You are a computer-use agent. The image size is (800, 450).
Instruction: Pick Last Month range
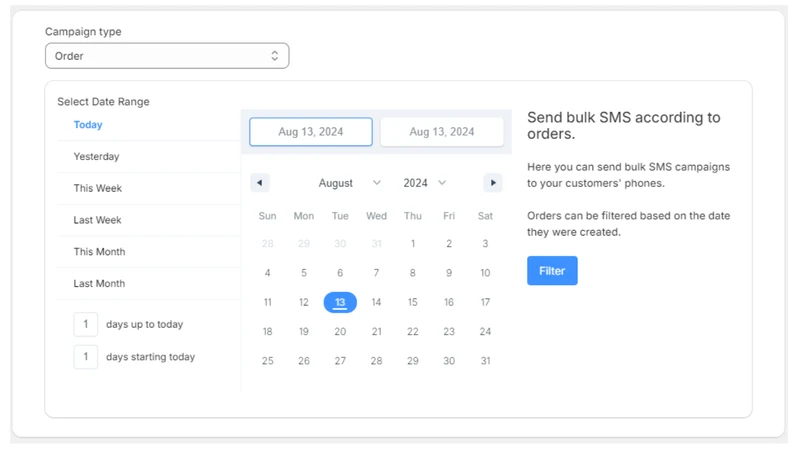click(x=99, y=283)
